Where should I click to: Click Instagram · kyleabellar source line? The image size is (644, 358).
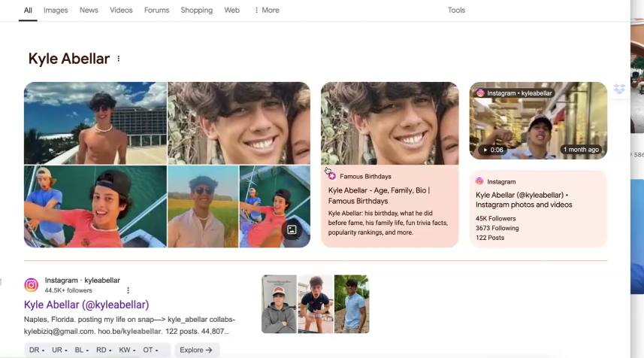coord(83,281)
